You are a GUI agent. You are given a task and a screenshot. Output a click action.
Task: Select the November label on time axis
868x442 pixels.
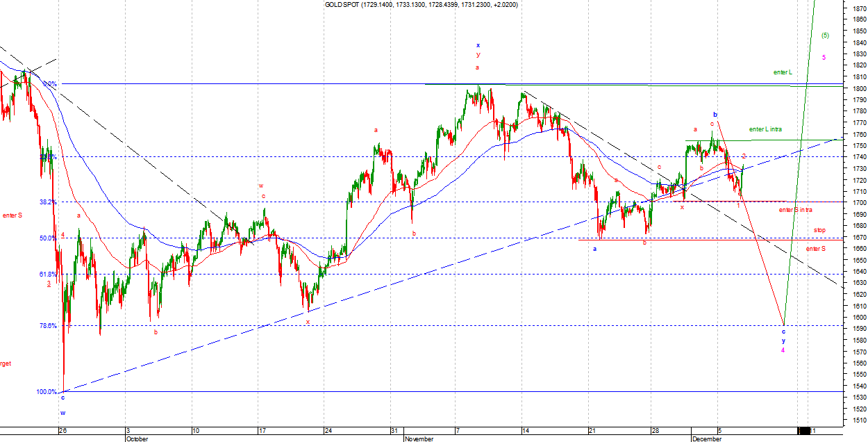(x=419, y=439)
